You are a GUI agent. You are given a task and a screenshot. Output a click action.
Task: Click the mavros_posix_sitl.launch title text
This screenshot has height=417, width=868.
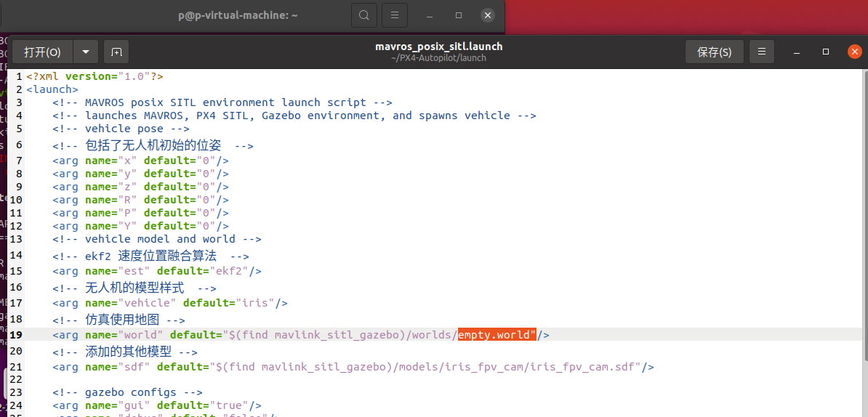tap(439, 46)
